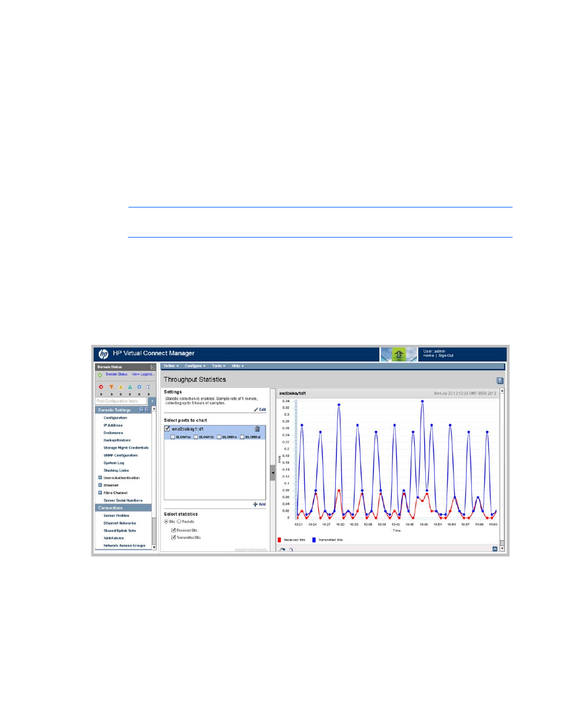Screen dimensions: 562x728
Task: Open Backup/Restore settings
Action: pyautogui.click(x=117, y=440)
